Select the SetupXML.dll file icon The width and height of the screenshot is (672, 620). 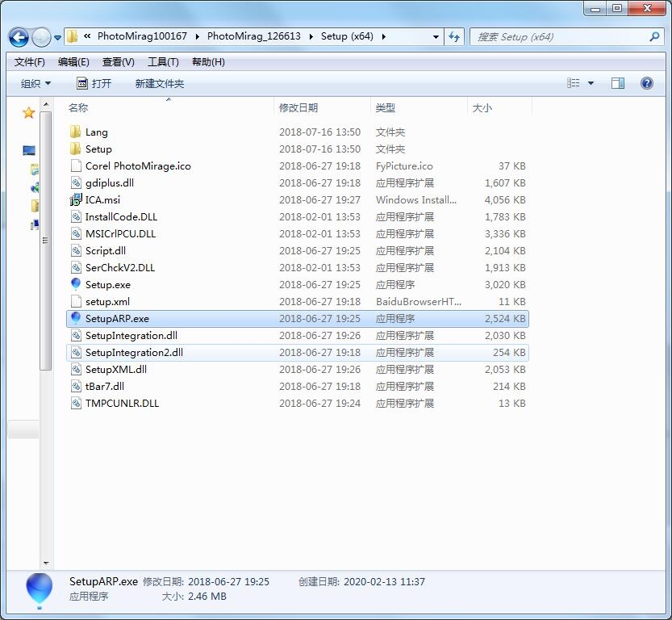point(76,369)
